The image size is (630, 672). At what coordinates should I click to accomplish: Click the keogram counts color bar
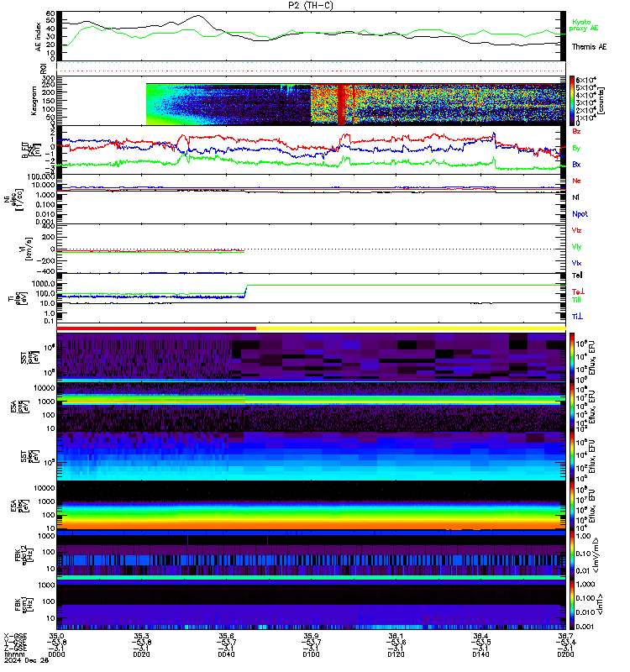coord(572,101)
